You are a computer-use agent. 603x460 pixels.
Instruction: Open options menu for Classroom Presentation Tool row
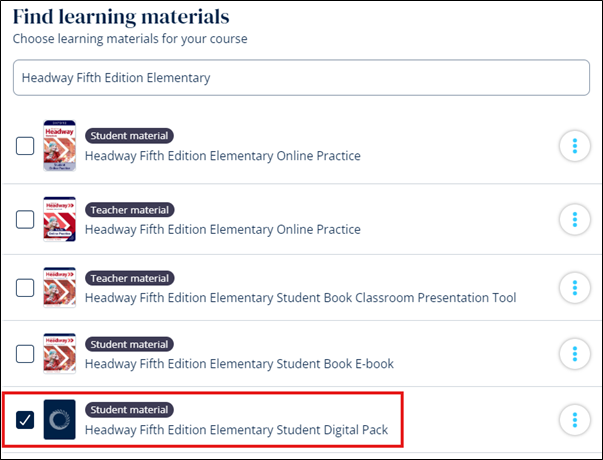pyautogui.click(x=575, y=288)
